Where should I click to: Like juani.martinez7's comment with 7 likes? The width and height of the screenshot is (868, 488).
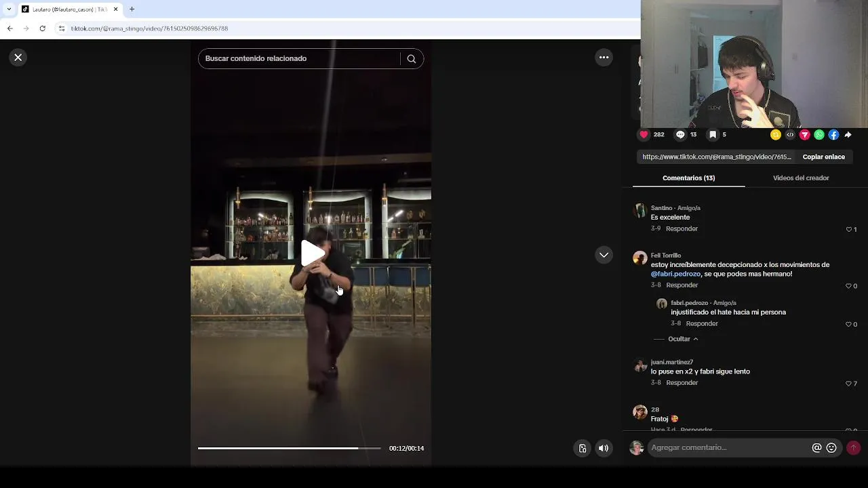coord(849,384)
